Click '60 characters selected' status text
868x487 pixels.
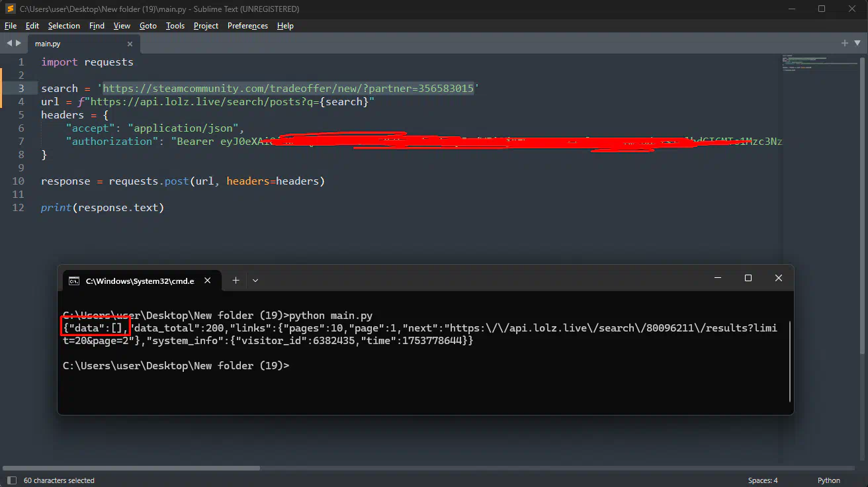click(59, 480)
